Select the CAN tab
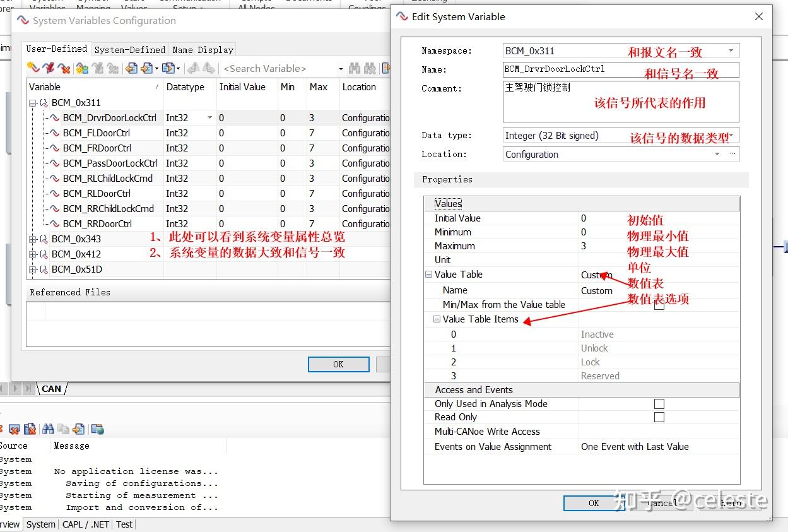This screenshot has height=532, width=788. click(51, 389)
